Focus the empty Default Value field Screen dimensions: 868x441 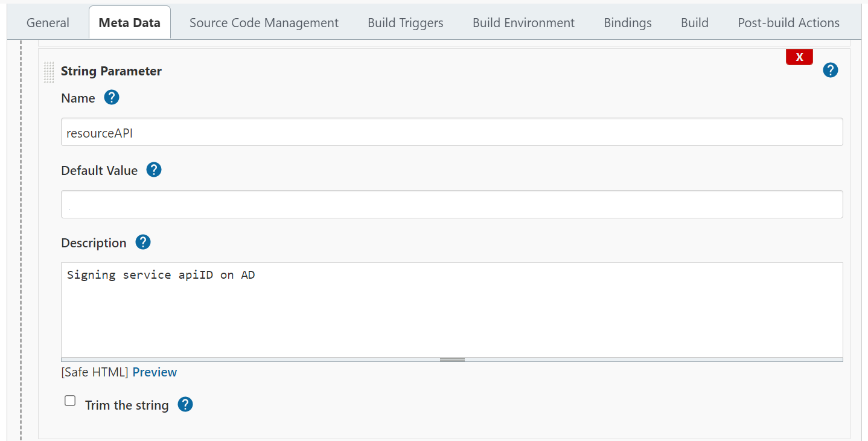452,205
